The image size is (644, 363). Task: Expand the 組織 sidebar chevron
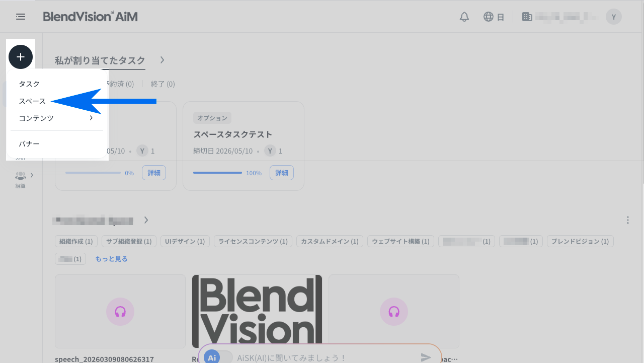tap(32, 175)
